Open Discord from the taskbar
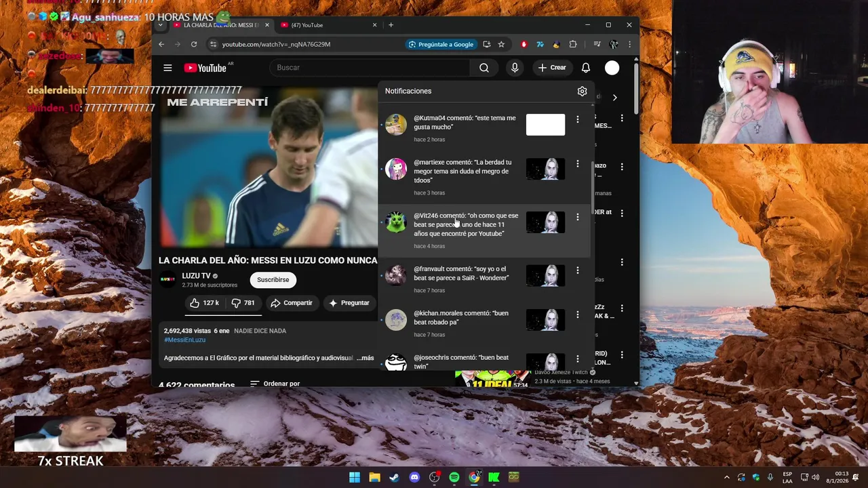The image size is (868, 488). point(414,477)
